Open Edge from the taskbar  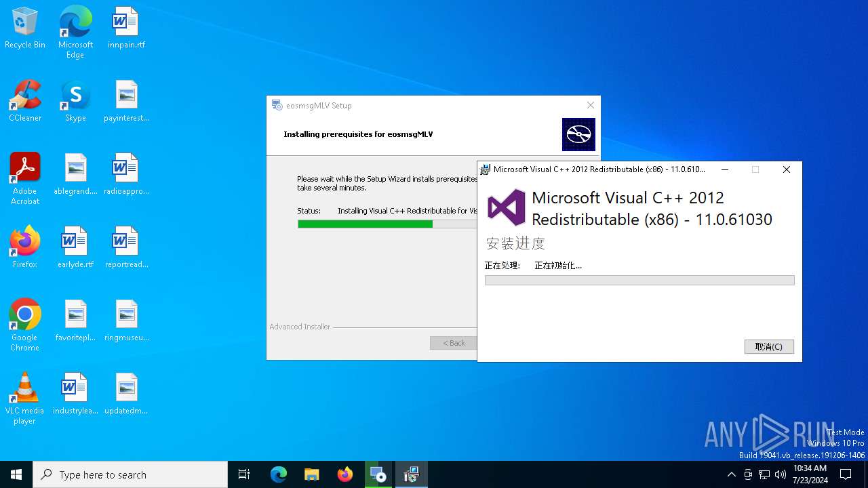click(x=279, y=474)
